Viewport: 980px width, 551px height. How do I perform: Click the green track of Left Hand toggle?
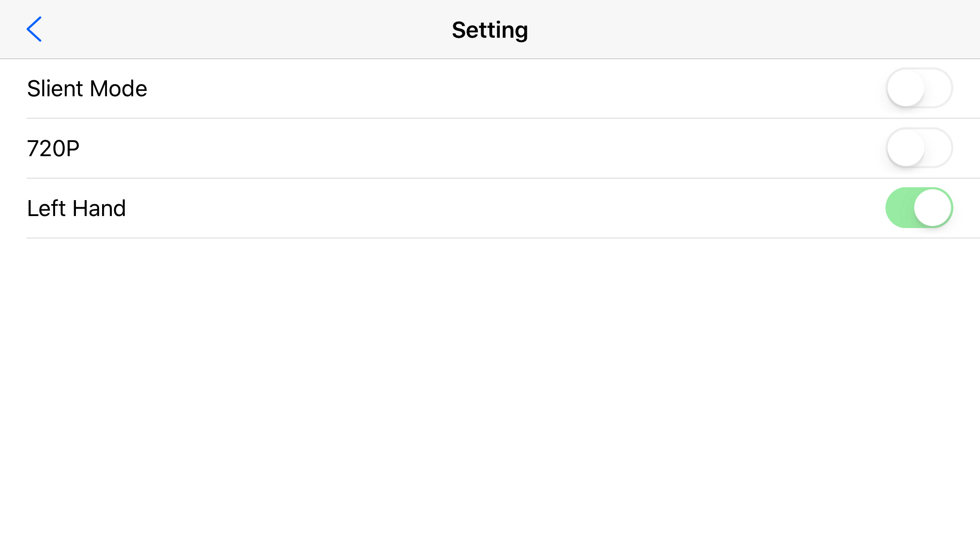[899, 208]
